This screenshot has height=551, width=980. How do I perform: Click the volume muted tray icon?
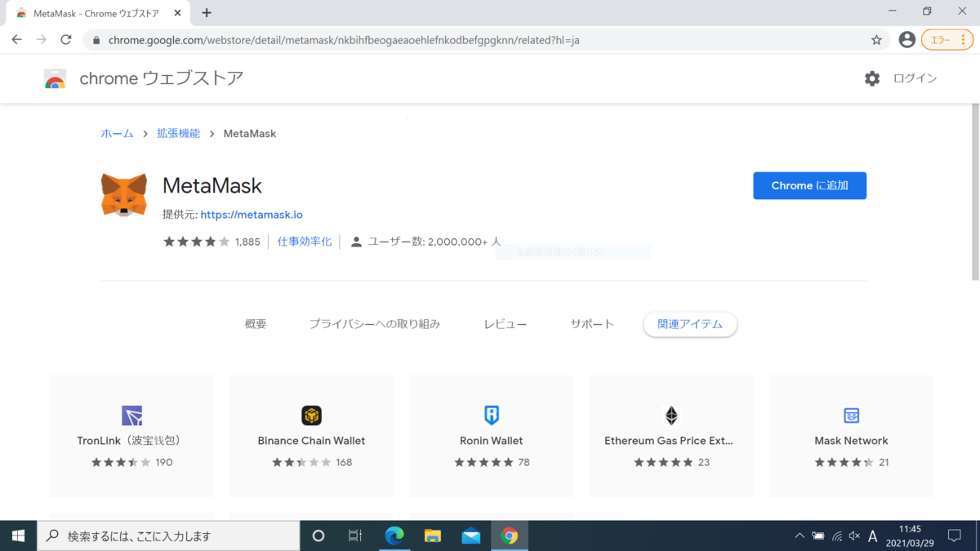[854, 536]
